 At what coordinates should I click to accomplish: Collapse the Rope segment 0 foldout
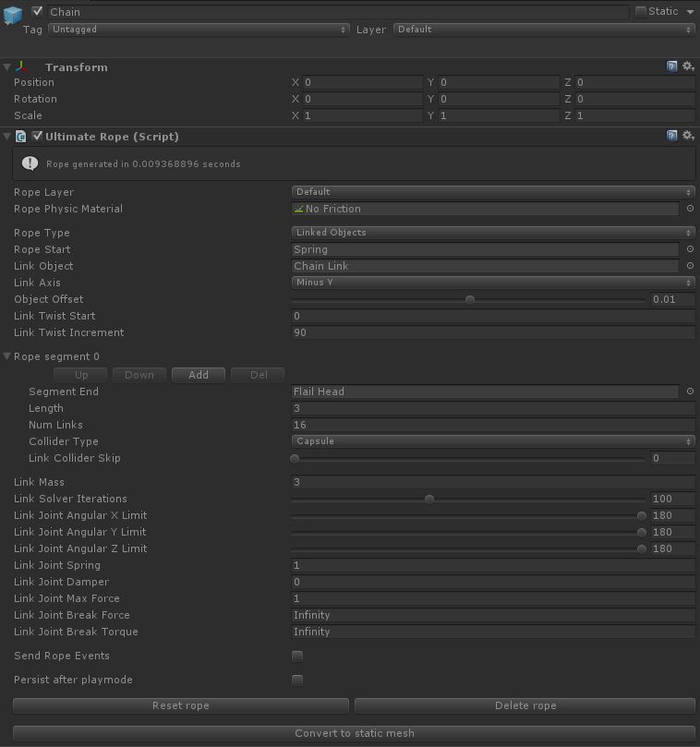pyautogui.click(x=7, y=356)
